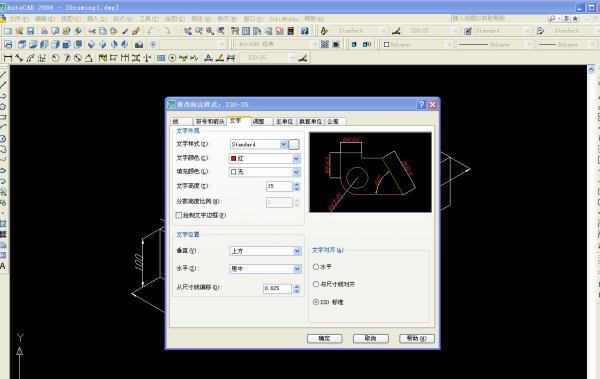This screenshot has width=600, height=379.
Task: Switch to the 线 tab
Action: point(181,121)
